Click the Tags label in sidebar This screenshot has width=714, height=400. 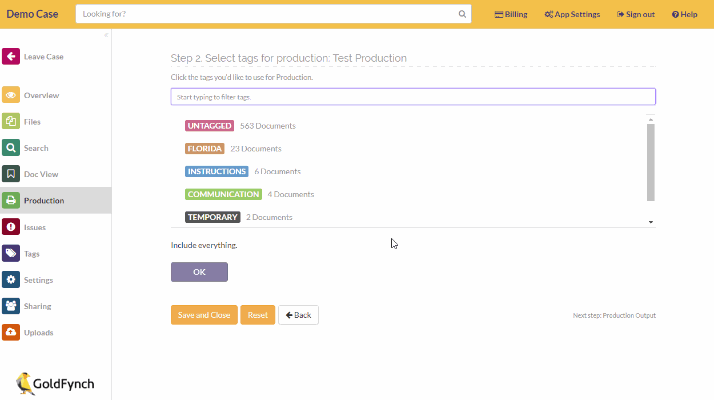[x=32, y=253]
